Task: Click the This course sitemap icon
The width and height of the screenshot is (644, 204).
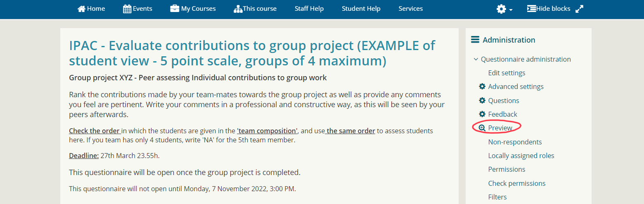Action: (x=238, y=9)
